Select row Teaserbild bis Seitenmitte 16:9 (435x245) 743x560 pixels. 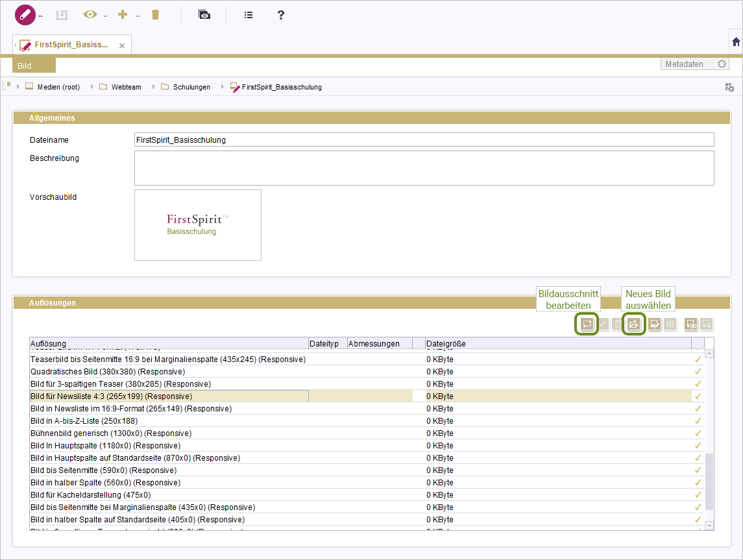tap(367, 359)
